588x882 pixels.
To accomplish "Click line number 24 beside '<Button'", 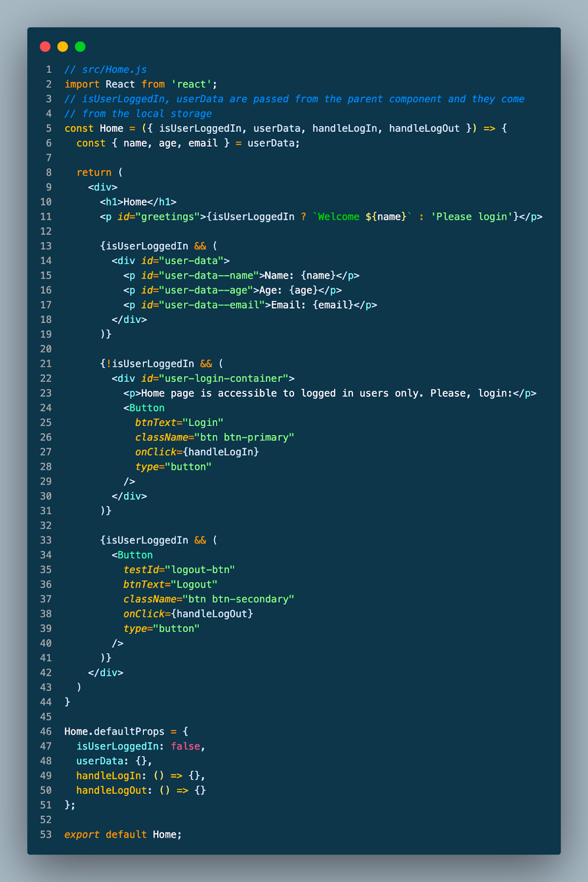I will tap(46, 408).
